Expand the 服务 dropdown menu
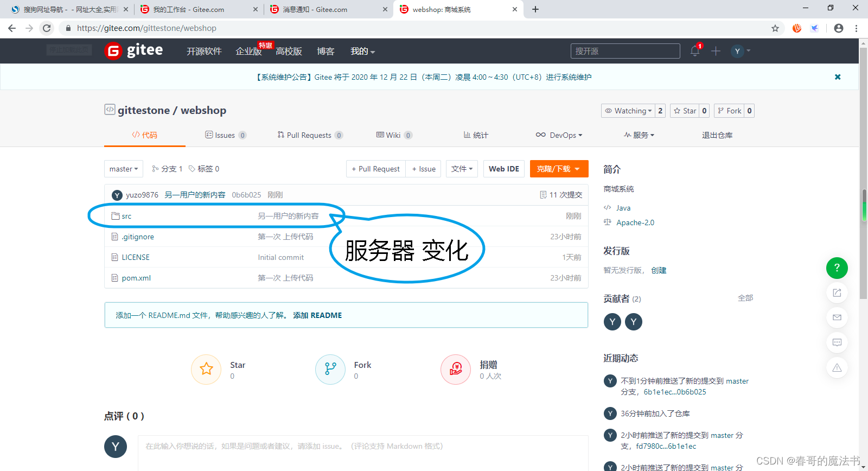The image size is (868, 471). click(x=639, y=135)
